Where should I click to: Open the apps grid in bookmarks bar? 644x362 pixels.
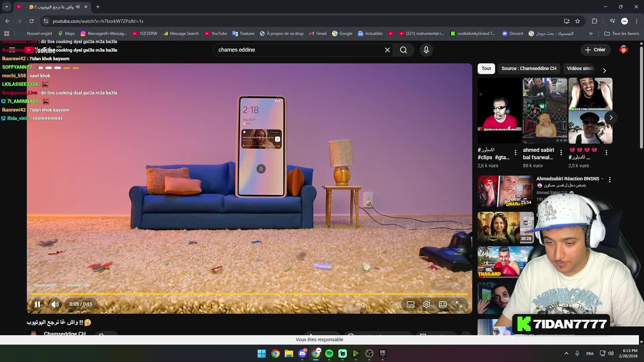[7, 34]
